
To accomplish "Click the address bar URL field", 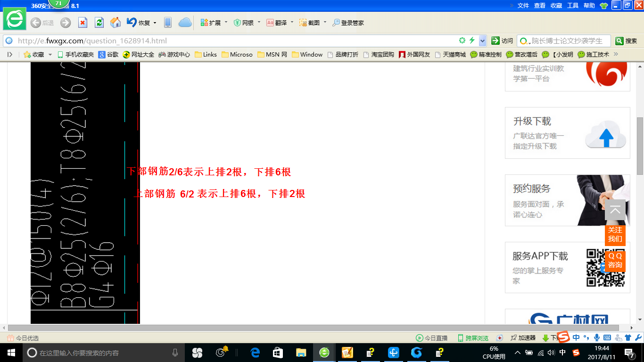I will pyautogui.click(x=236, y=41).
